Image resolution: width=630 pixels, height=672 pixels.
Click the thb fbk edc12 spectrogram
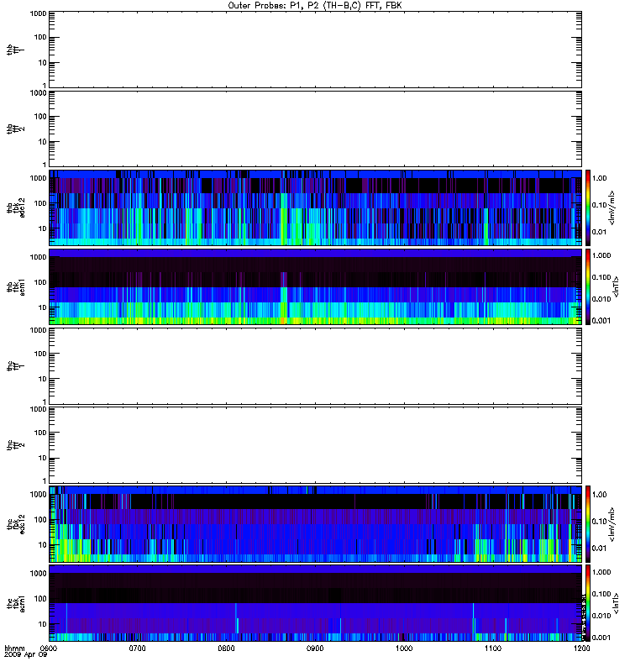tap(315, 207)
